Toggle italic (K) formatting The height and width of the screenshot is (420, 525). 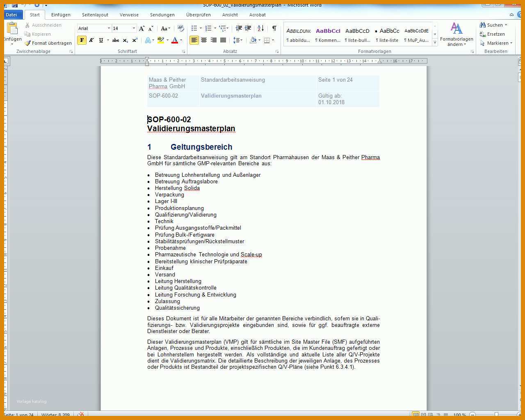[91, 40]
